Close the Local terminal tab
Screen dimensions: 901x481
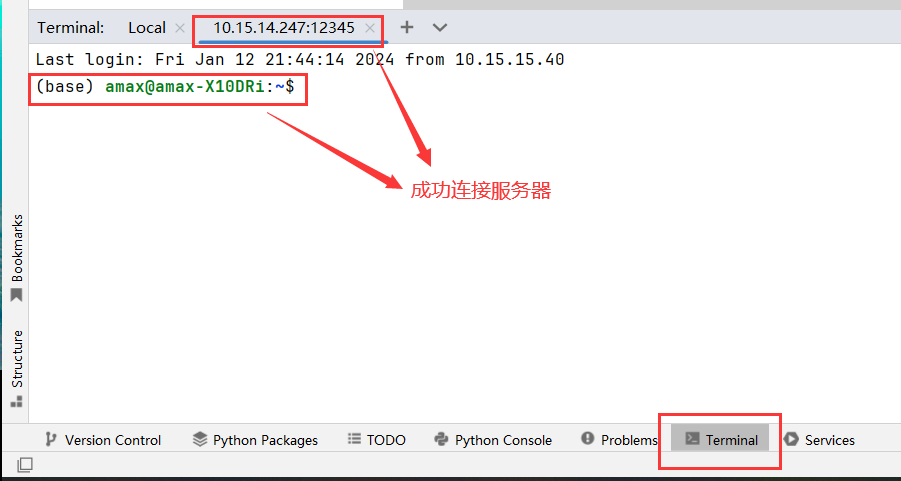(x=180, y=28)
